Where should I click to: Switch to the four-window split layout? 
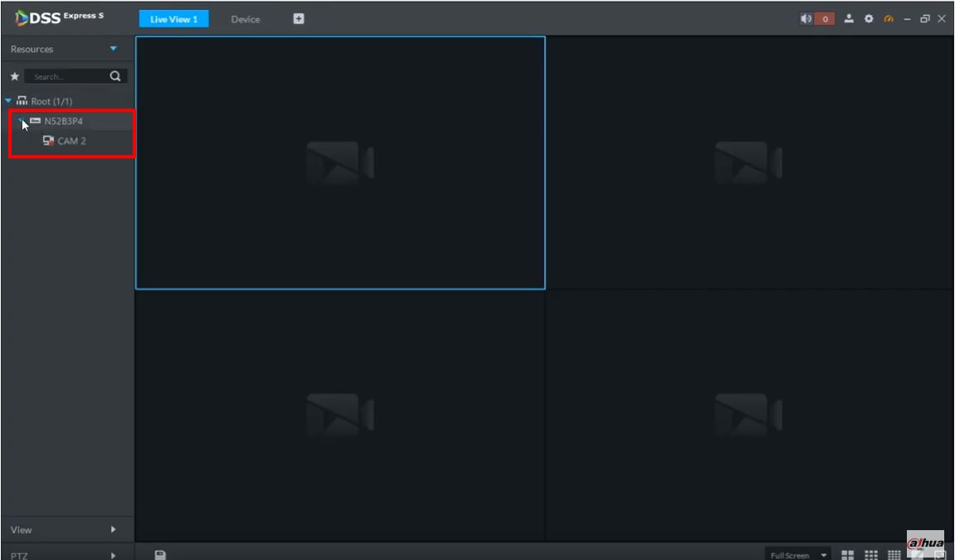847,555
